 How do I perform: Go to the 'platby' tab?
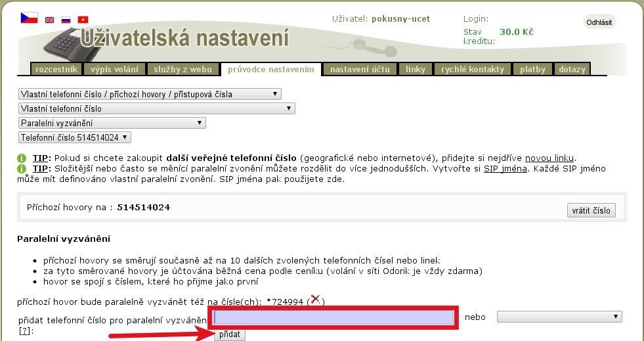[x=532, y=69]
